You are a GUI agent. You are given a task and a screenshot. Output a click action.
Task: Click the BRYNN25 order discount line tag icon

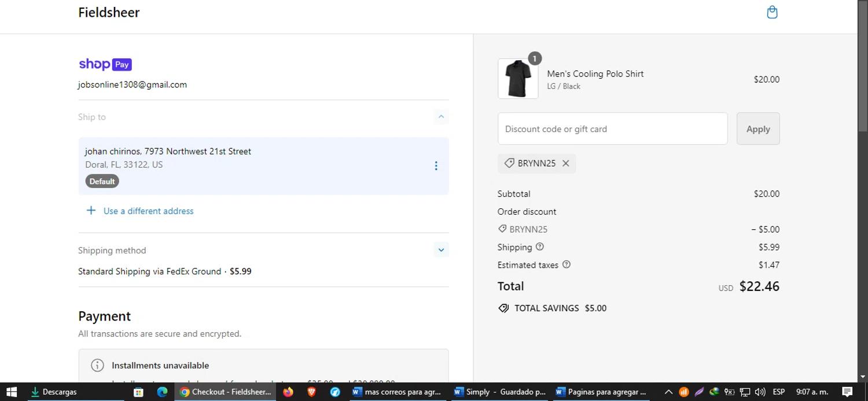[x=502, y=229]
